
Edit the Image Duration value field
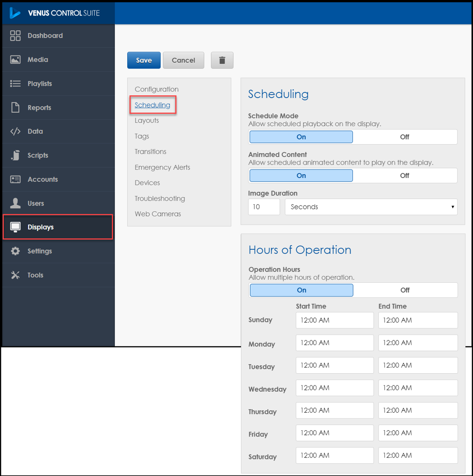263,207
